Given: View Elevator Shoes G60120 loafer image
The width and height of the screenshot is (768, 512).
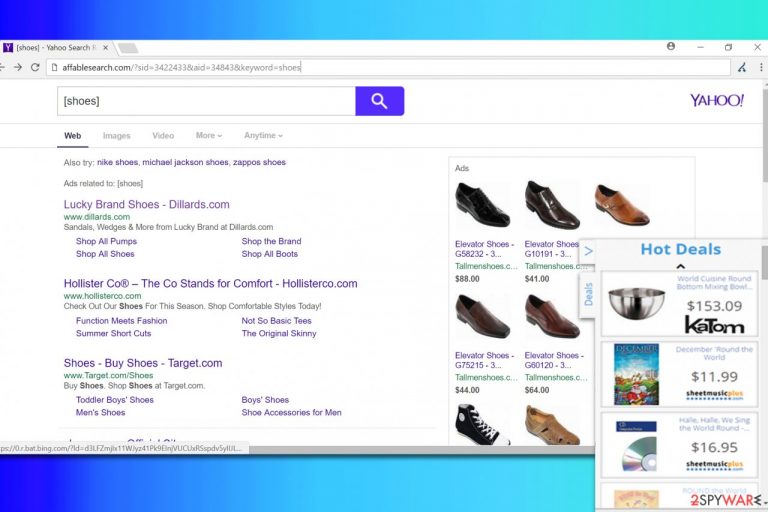Looking at the screenshot, I should [x=552, y=317].
